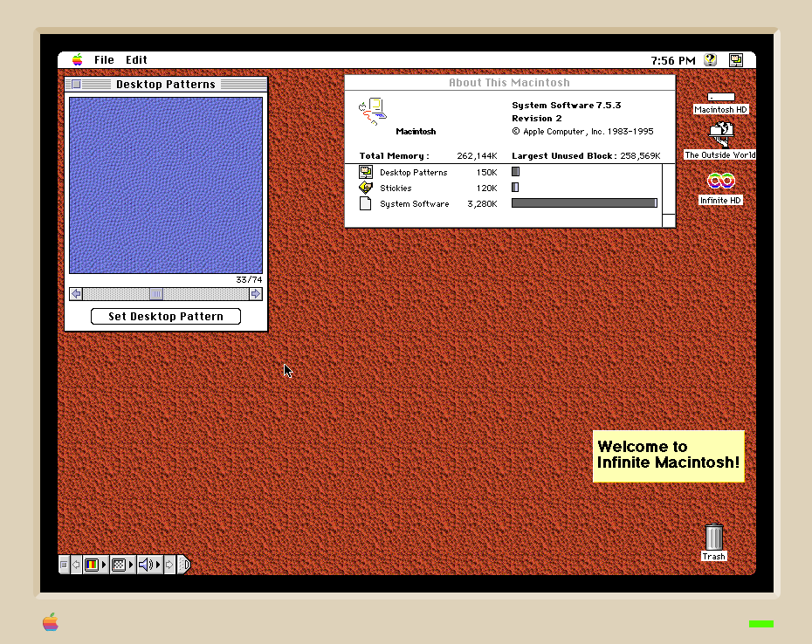Click Desktop Patterns icon in About window
The image size is (812, 644).
366,172
